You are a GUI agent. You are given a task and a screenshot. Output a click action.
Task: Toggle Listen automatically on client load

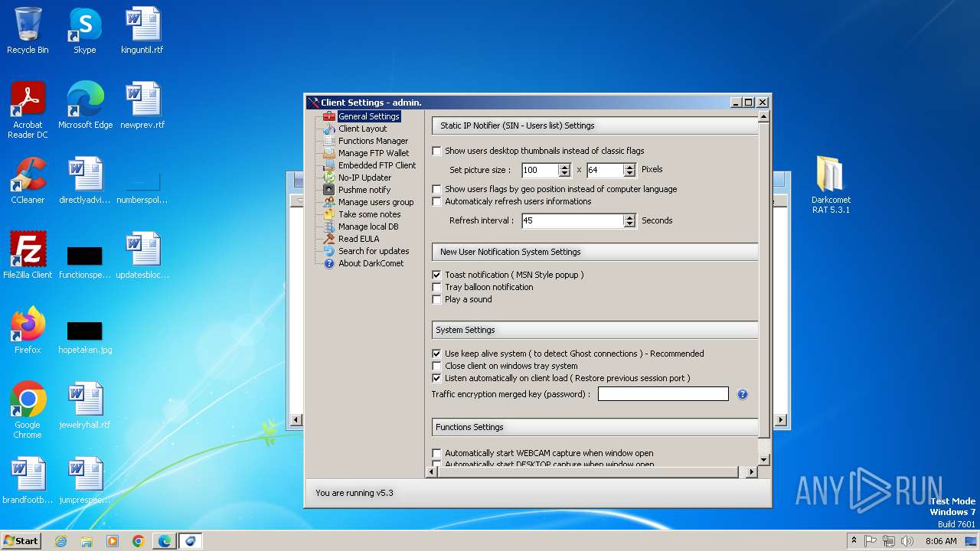[x=436, y=378]
